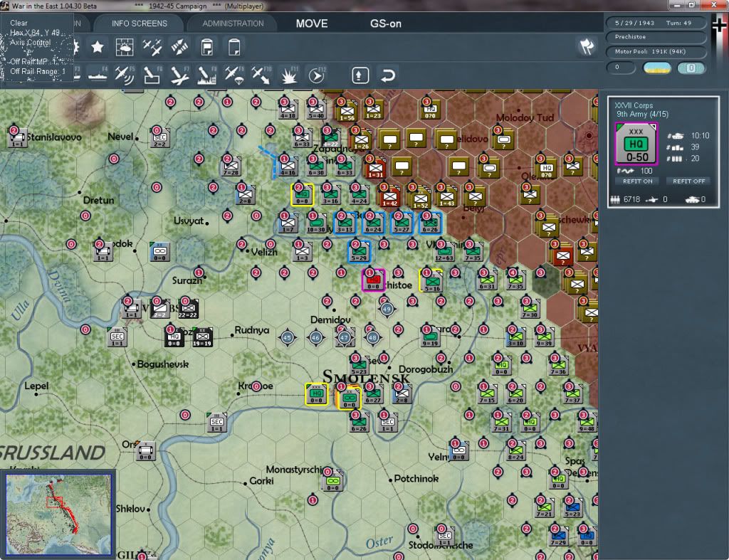729x560 pixels.
Task: Click the Prechistoe location field
Action: pos(656,37)
